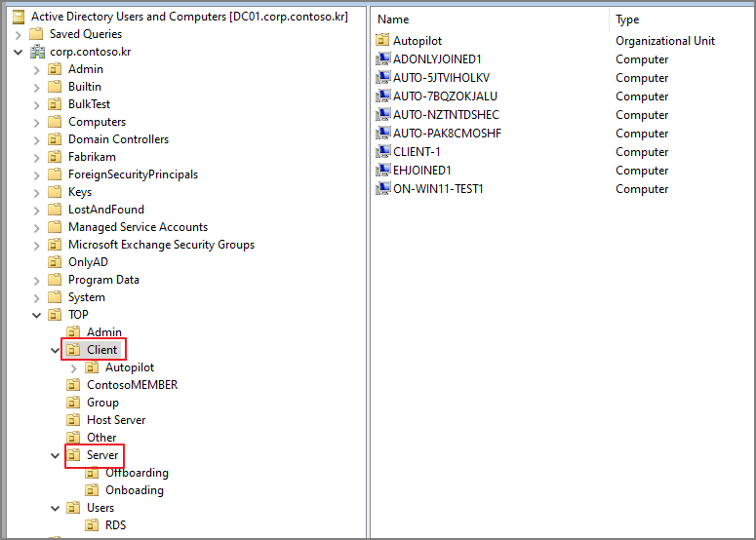Click the OnlyAD OU folder icon
The image size is (756, 540).
coord(55,262)
